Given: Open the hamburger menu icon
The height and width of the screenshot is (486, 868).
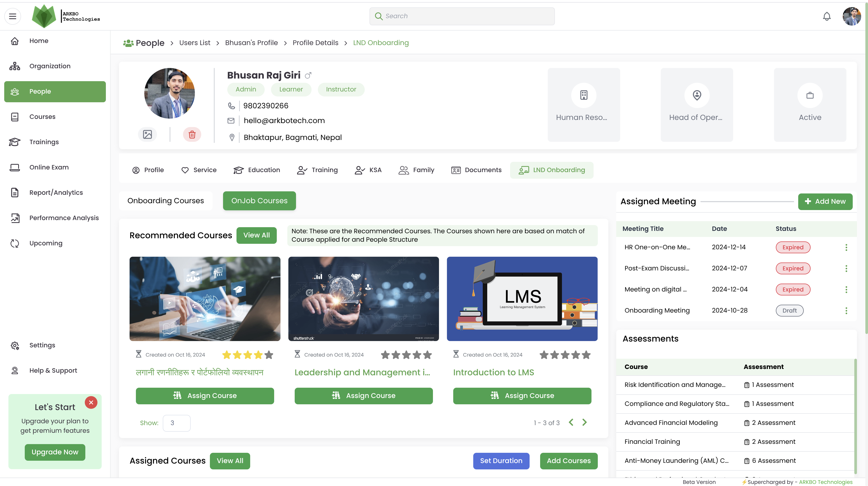Looking at the screenshot, I should click(12, 16).
